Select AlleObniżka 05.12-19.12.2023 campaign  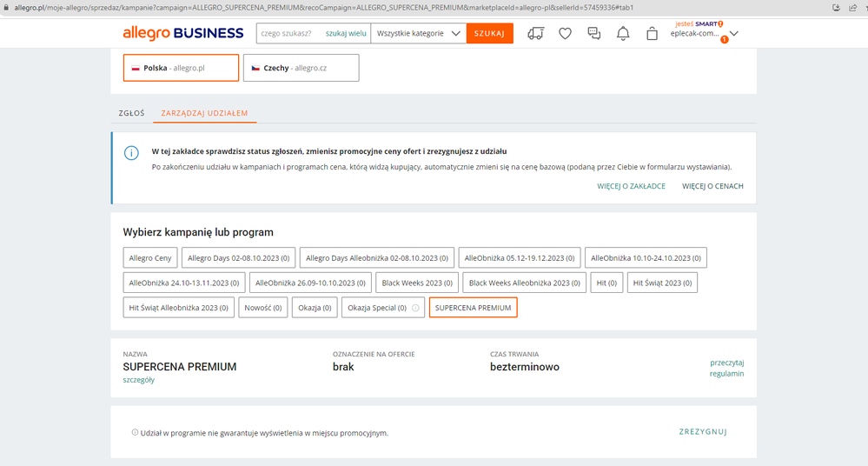pos(520,257)
